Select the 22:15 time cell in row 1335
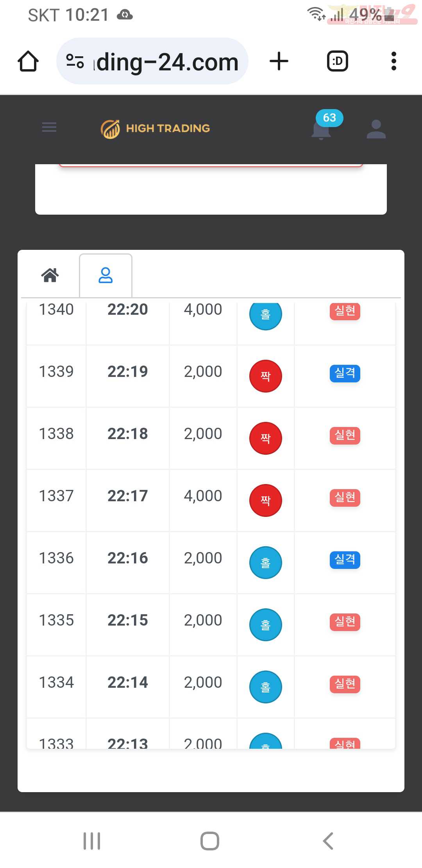This screenshot has height=868, width=422. click(128, 620)
